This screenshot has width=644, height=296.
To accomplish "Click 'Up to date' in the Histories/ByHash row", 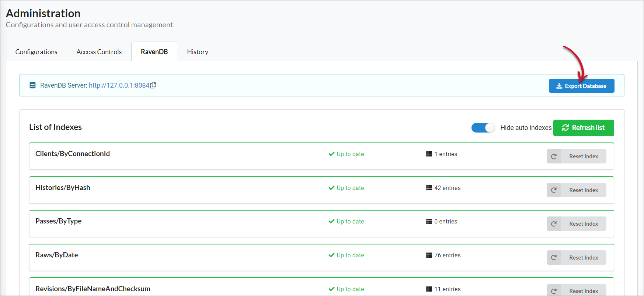I will (350, 188).
